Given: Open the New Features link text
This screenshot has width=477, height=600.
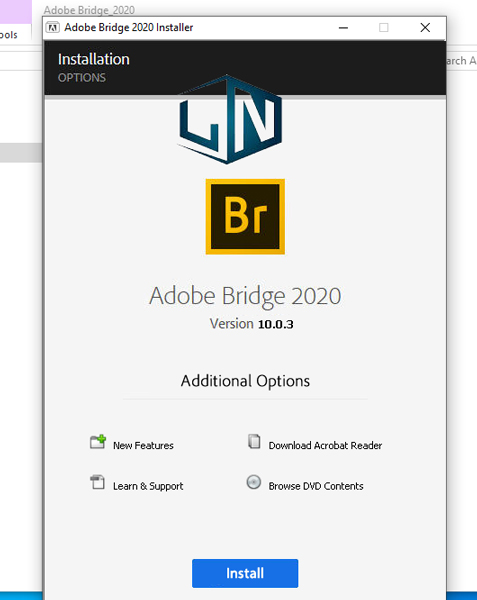Looking at the screenshot, I should tap(143, 445).
